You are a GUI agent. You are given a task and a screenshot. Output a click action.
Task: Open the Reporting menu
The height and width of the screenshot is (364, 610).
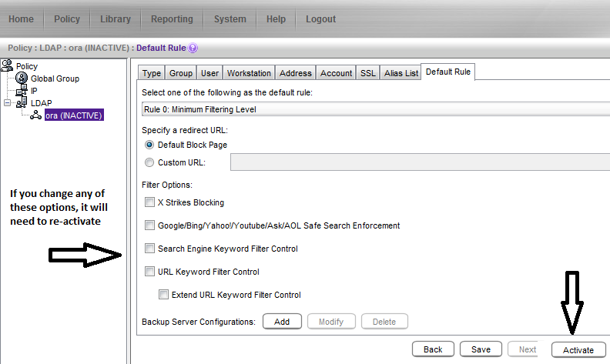click(x=172, y=19)
